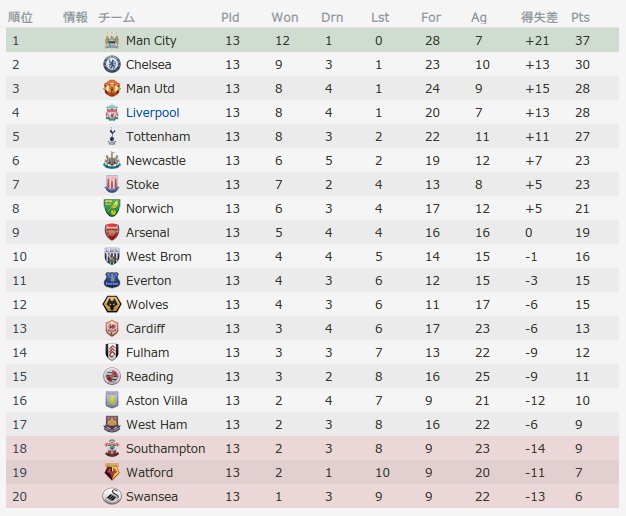The image size is (626, 516).
Task: Click the Norwich canary badge
Action: pyautogui.click(x=112, y=208)
